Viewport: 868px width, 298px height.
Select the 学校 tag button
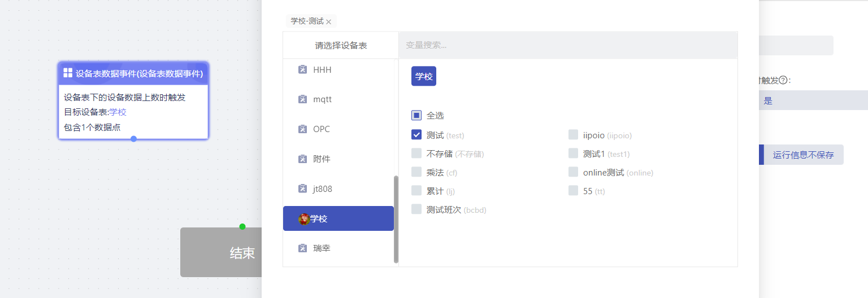coord(424,76)
